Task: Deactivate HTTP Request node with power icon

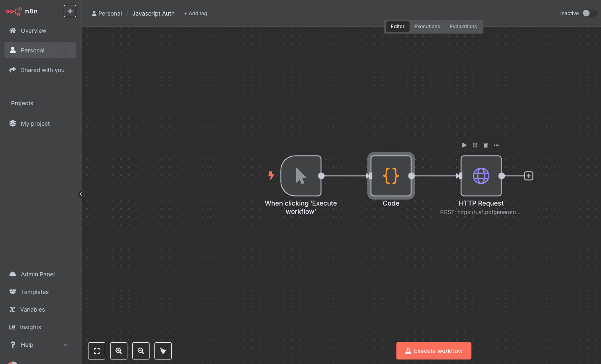Action: (475, 145)
